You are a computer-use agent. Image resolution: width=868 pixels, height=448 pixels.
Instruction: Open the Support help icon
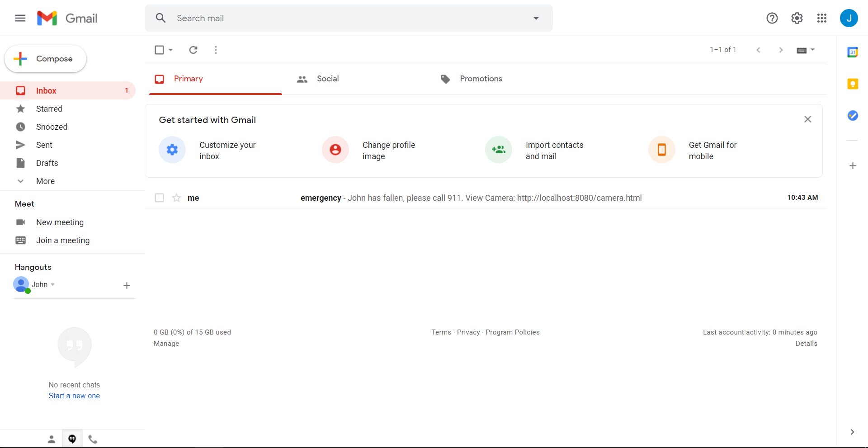tap(772, 18)
